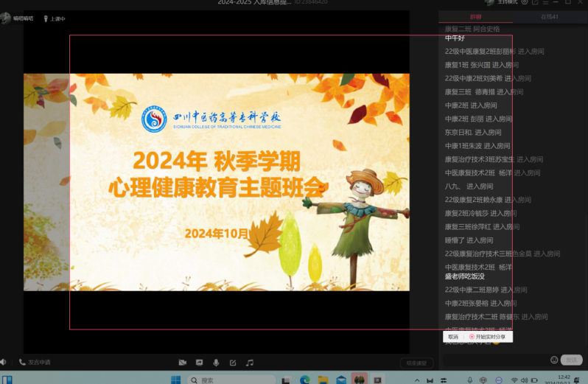Click the 发送 send button
Image resolution: width=588 pixels, height=384 pixels.
pos(571,360)
